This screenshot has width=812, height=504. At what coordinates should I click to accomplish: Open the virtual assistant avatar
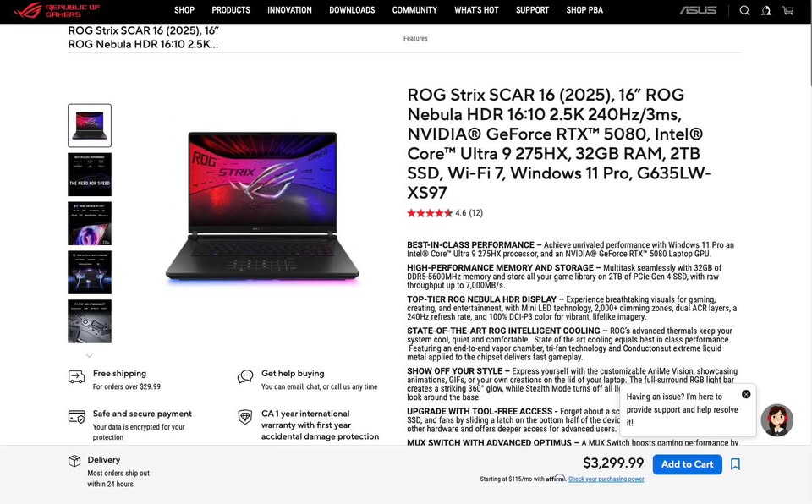776,420
